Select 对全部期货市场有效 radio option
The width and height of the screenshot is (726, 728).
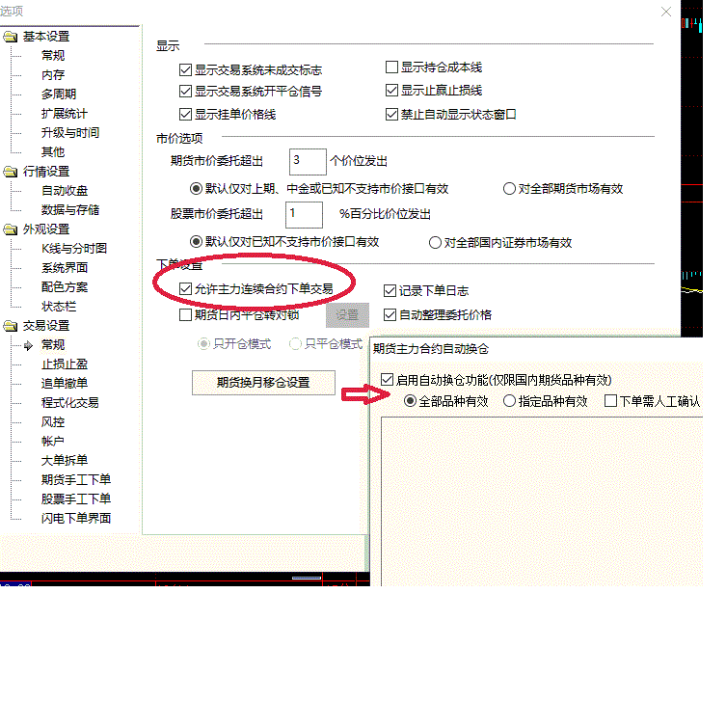(x=509, y=189)
